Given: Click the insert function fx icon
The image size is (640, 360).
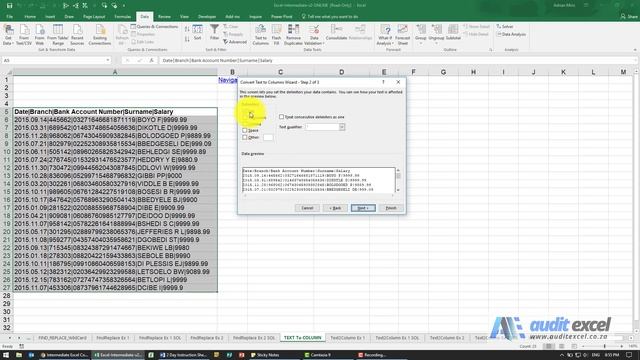Looking at the screenshot, I should click(151, 60).
